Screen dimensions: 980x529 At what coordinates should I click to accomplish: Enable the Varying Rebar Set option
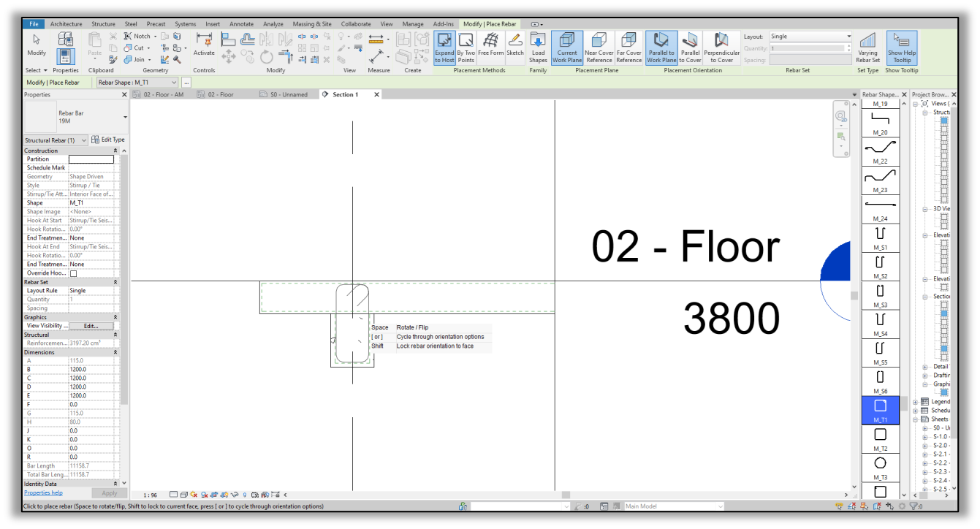[867, 45]
